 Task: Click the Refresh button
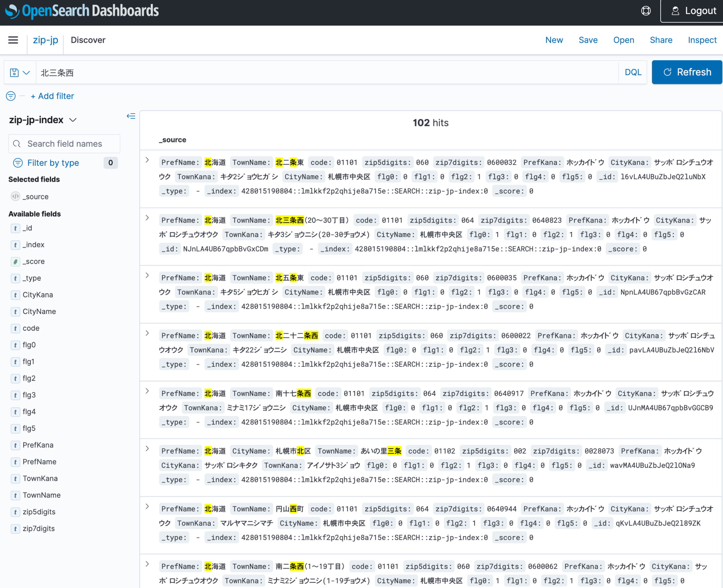(687, 72)
